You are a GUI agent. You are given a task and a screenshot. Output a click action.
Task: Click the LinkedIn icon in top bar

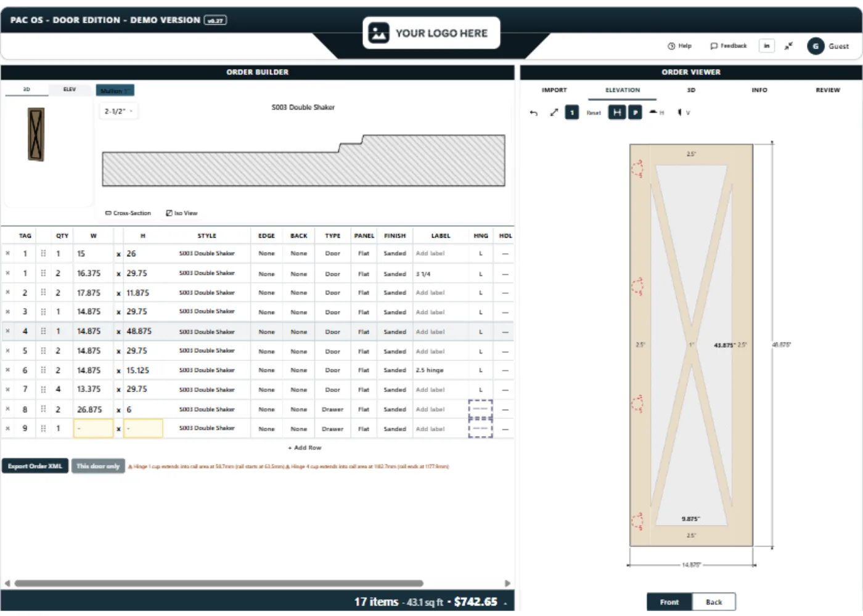pos(766,46)
